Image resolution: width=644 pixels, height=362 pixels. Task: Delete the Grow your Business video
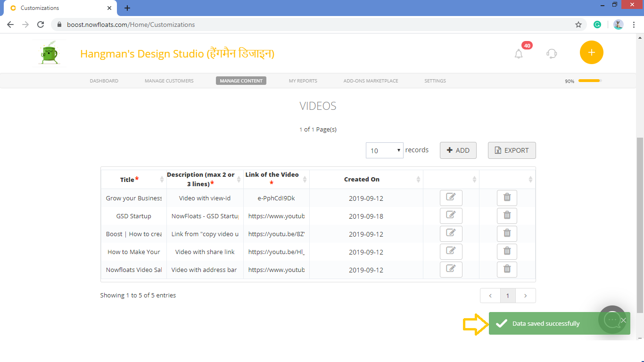coord(507,197)
